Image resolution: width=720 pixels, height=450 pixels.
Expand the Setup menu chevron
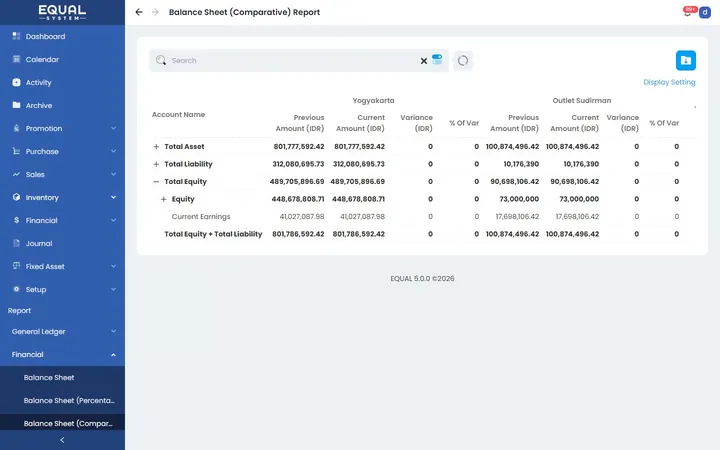click(113, 289)
